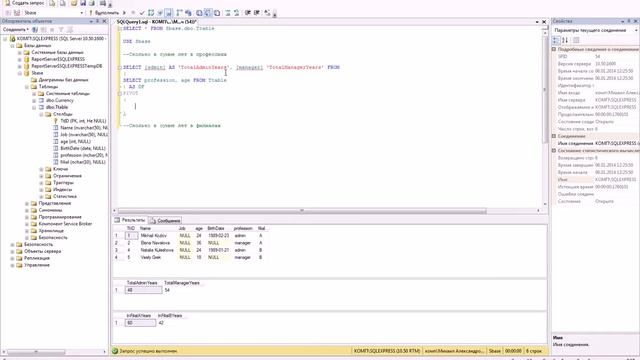Click the Save file toolbar icon

click(x=83, y=3)
